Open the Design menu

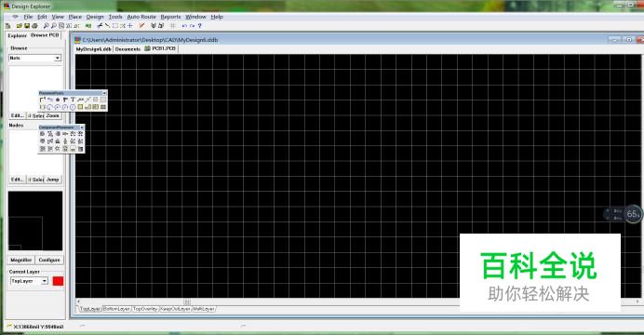pyautogui.click(x=95, y=17)
